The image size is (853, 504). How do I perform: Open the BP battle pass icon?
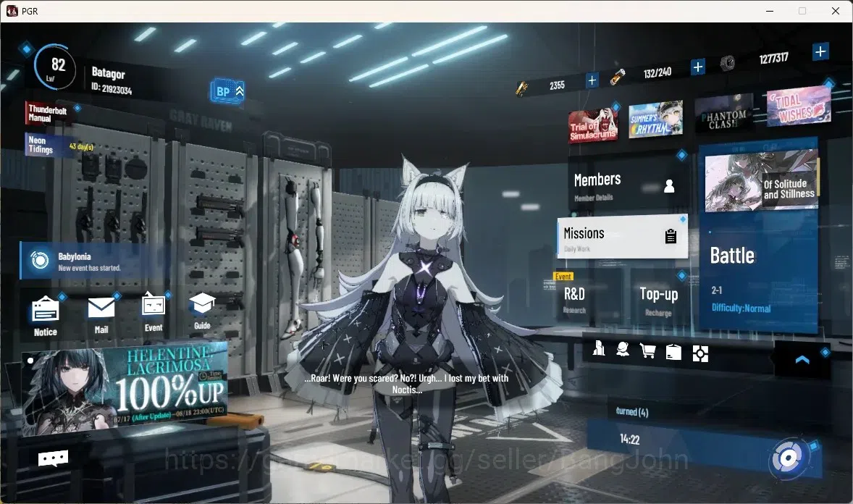pos(227,91)
